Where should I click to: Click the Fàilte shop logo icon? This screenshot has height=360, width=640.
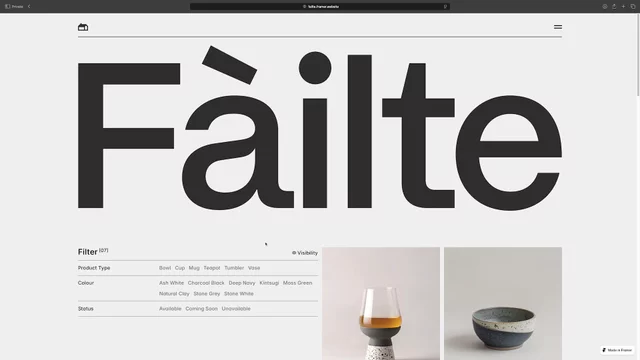pyautogui.click(x=83, y=27)
